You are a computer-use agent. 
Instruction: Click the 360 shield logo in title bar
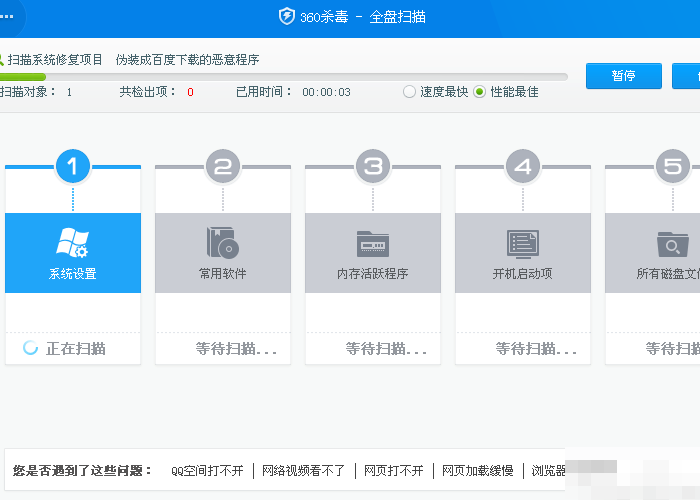286,17
